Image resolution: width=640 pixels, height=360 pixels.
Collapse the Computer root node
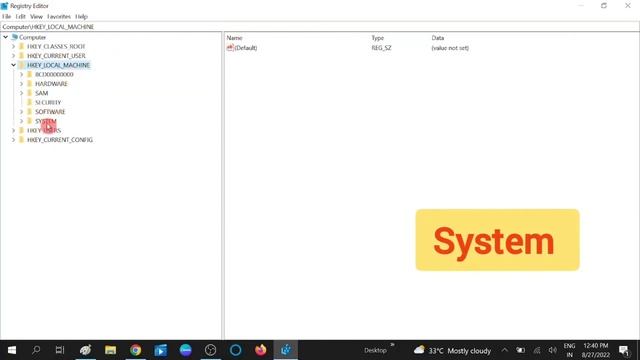click(6, 37)
